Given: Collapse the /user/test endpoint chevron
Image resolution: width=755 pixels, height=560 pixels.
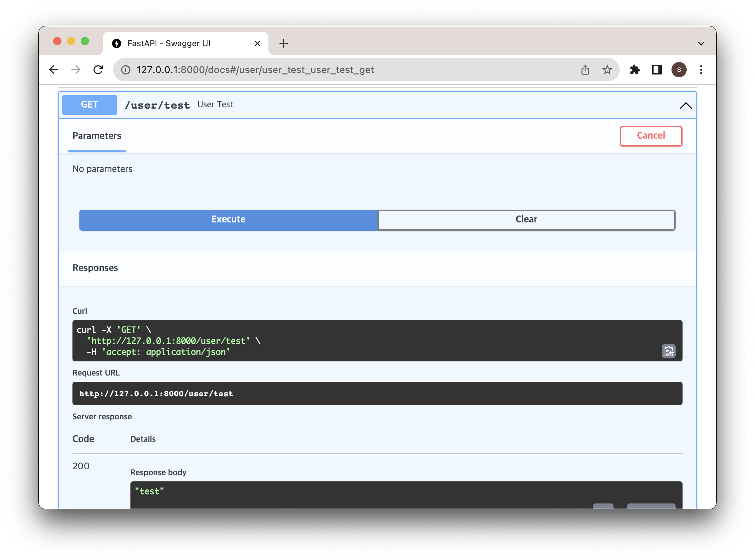Looking at the screenshot, I should click(685, 106).
